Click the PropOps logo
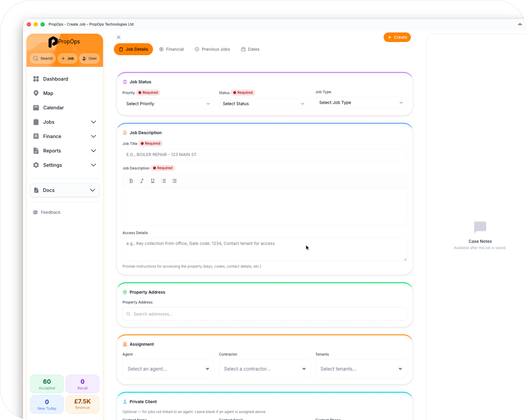The width and height of the screenshot is (527, 420). pos(64,42)
